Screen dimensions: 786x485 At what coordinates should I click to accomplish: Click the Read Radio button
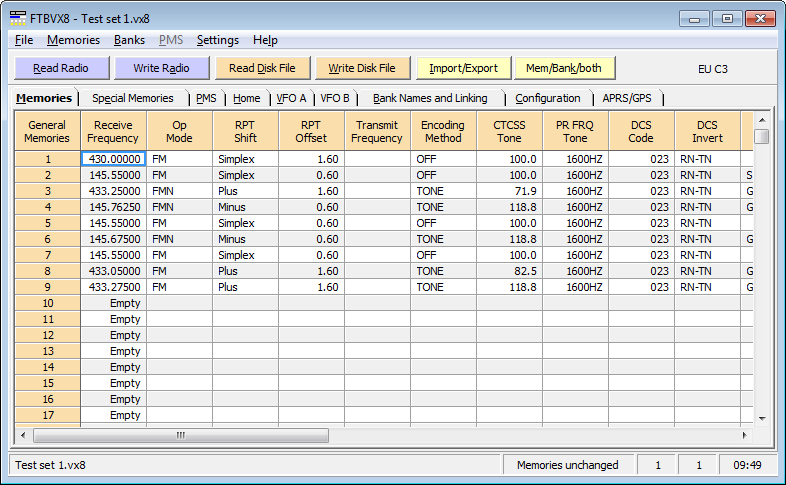(61, 68)
